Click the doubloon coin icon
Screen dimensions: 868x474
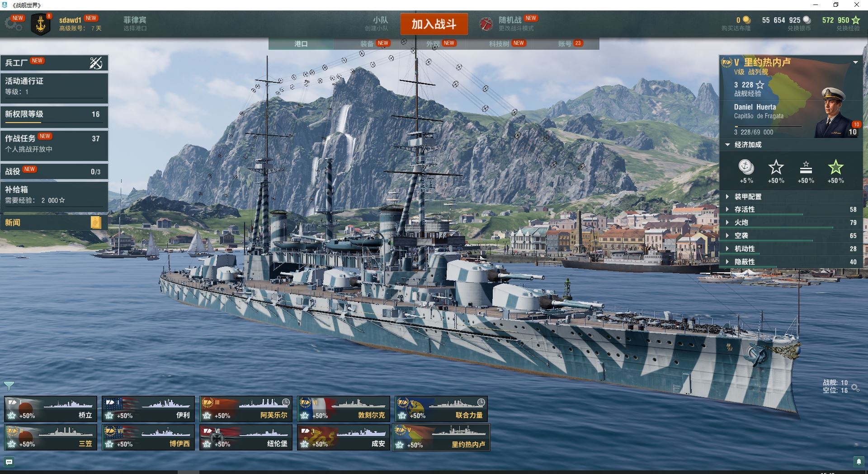747,20
